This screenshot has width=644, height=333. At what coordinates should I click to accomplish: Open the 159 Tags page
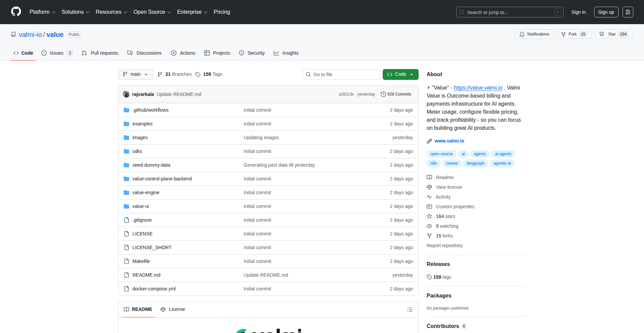(x=209, y=74)
